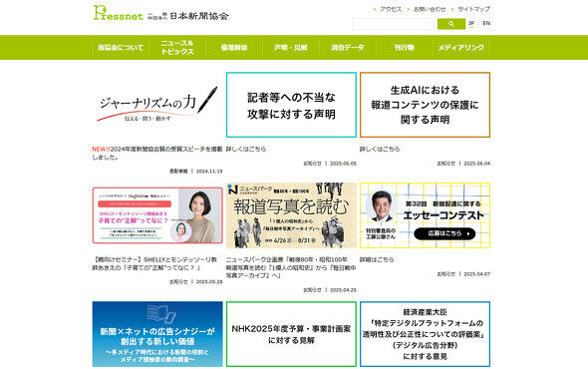Click the 応募はこちら button
The image size is (588, 369).
click(x=444, y=233)
